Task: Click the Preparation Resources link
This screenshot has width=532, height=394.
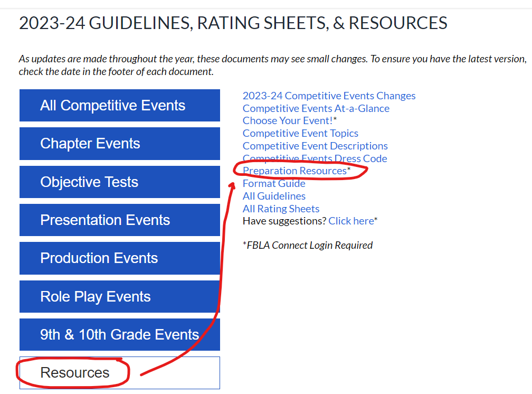Action: (x=294, y=171)
